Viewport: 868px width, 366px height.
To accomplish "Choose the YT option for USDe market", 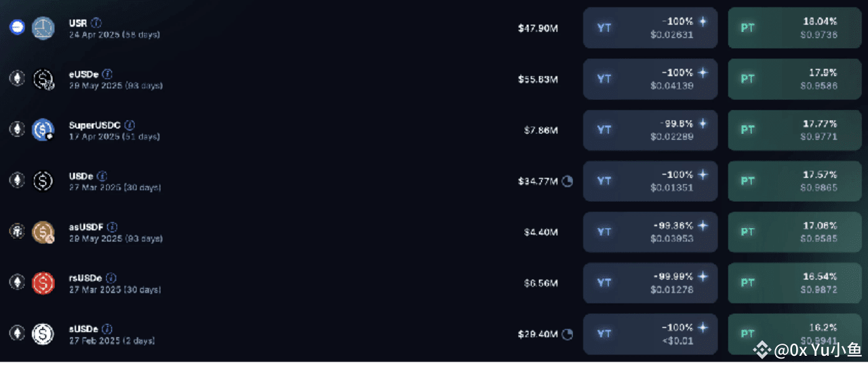I will point(650,181).
